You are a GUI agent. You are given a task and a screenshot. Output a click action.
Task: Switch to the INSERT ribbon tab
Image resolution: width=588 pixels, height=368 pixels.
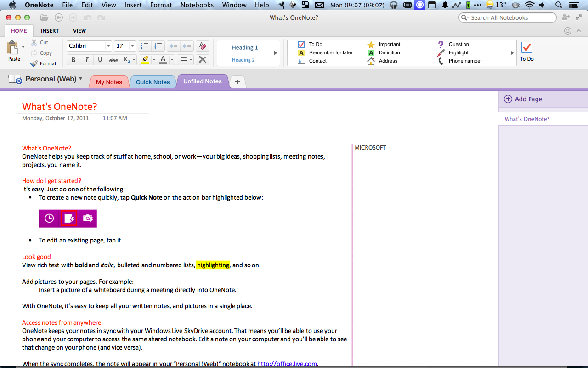tap(50, 31)
